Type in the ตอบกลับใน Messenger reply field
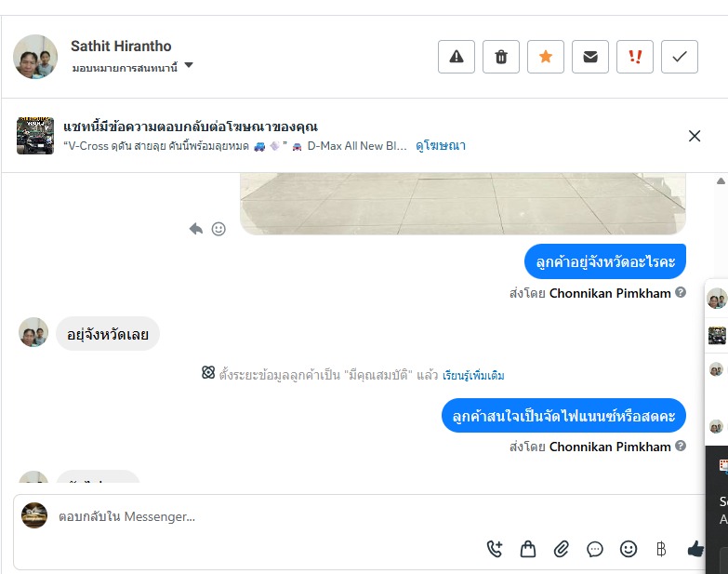This screenshot has height=574, width=728. pyautogui.click(x=260, y=516)
